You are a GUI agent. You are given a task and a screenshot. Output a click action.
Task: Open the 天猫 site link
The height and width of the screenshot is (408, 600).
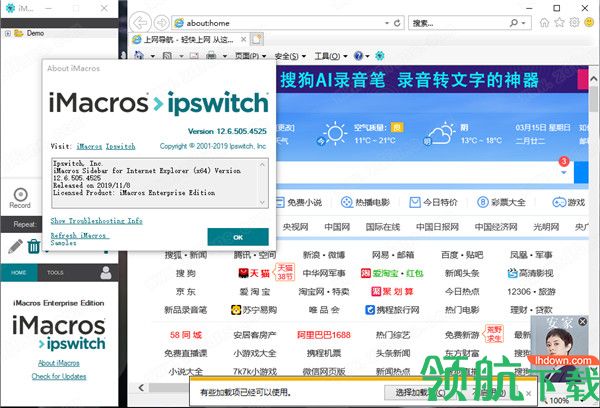pos(254,273)
